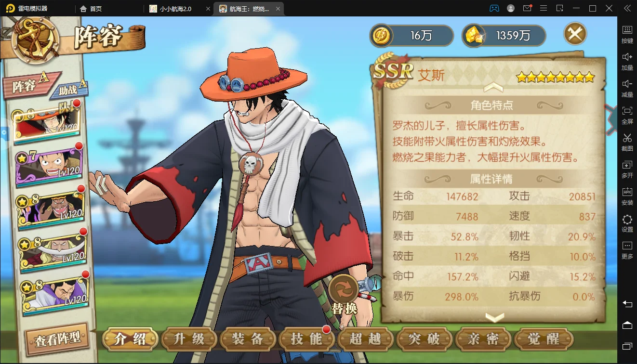Expand more attributes with bottom down chevron
The image size is (637, 364).
pos(494,317)
